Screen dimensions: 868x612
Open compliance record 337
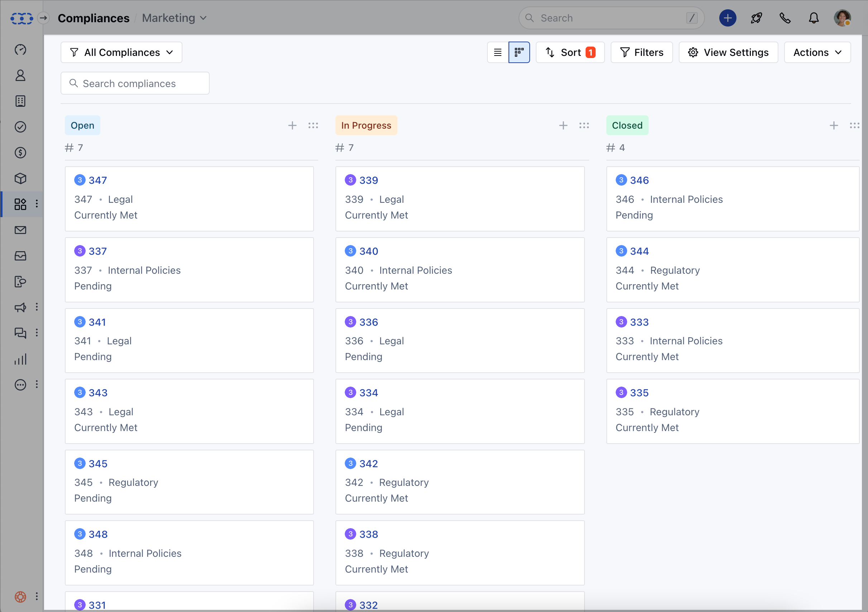[98, 252]
